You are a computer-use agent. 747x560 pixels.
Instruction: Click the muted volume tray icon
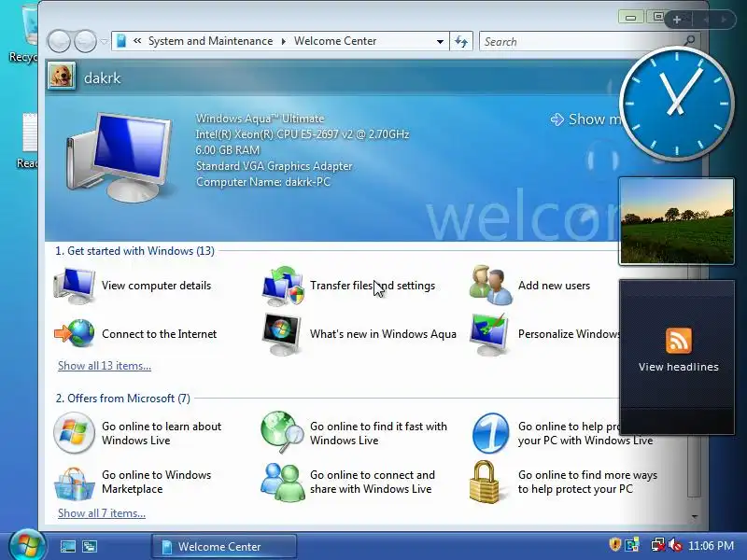coord(674,545)
